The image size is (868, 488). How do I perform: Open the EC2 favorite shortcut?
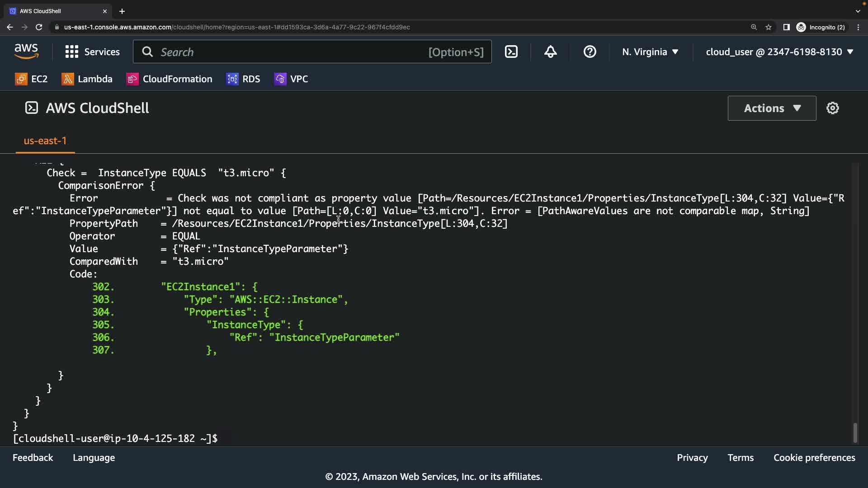(x=31, y=79)
